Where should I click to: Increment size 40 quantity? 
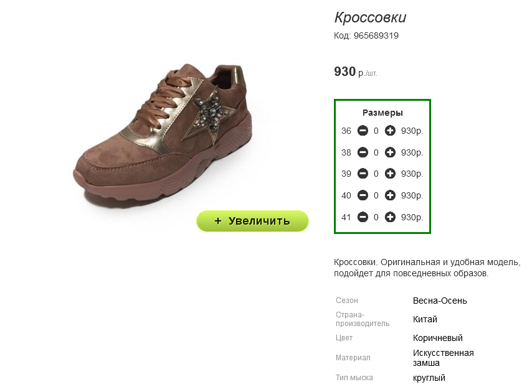pyautogui.click(x=390, y=195)
